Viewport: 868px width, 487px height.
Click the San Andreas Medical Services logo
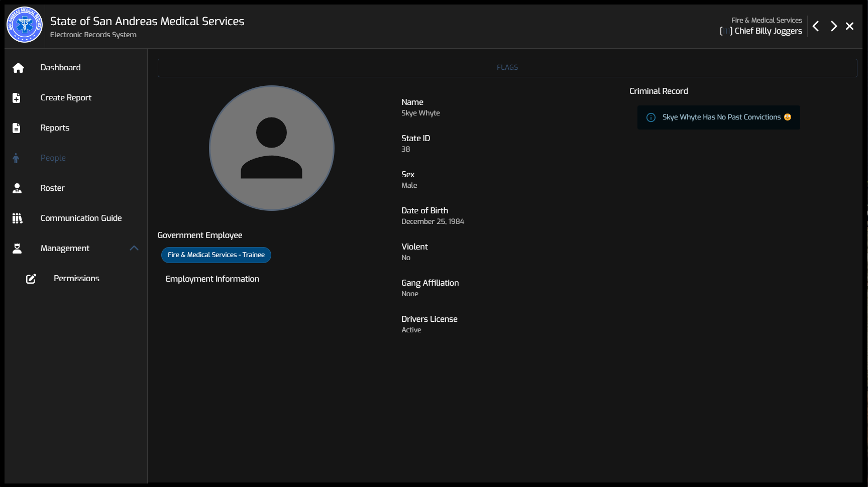coord(24,25)
